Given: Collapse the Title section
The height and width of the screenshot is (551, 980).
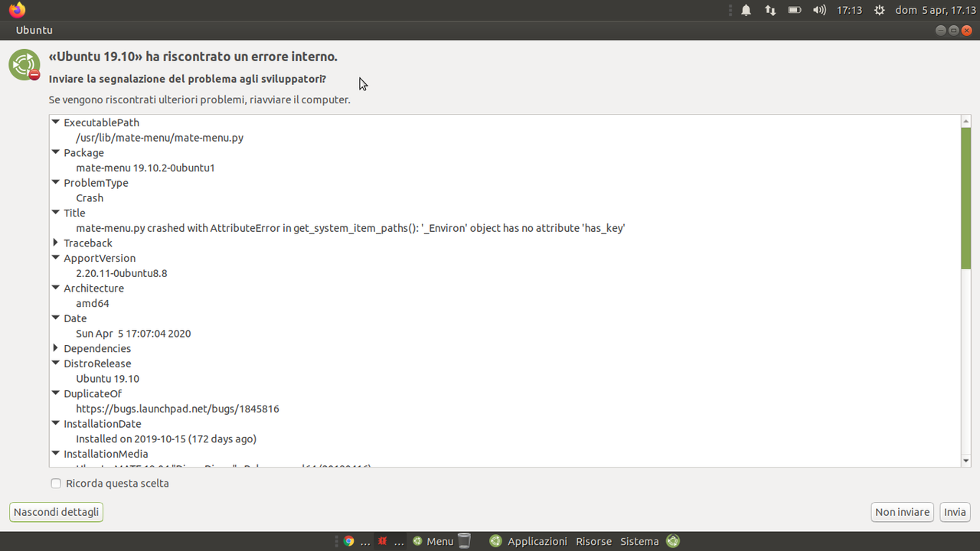Looking at the screenshot, I should [x=56, y=213].
